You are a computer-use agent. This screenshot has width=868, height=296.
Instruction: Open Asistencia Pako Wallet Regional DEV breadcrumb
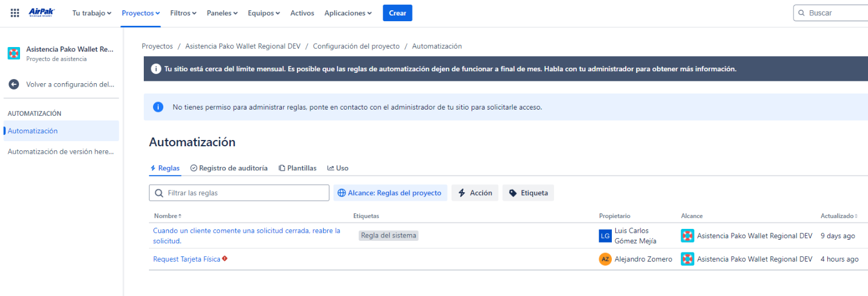(243, 46)
